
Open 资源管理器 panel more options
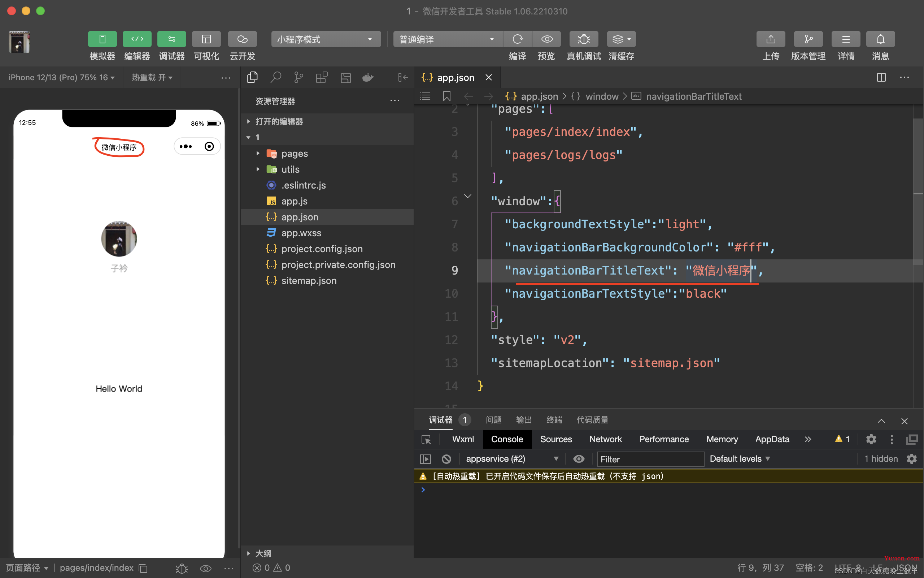pos(395,101)
